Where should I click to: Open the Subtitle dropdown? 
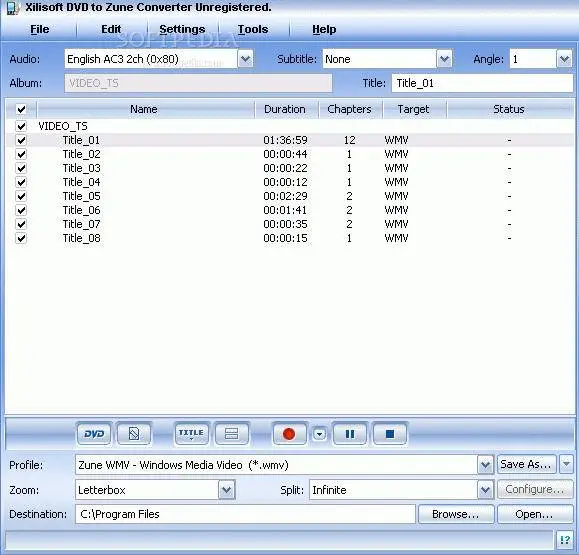tap(445, 59)
